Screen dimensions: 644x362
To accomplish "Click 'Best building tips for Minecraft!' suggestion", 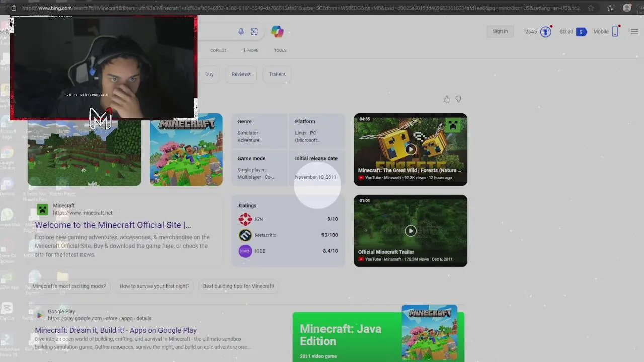I will (x=238, y=286).
